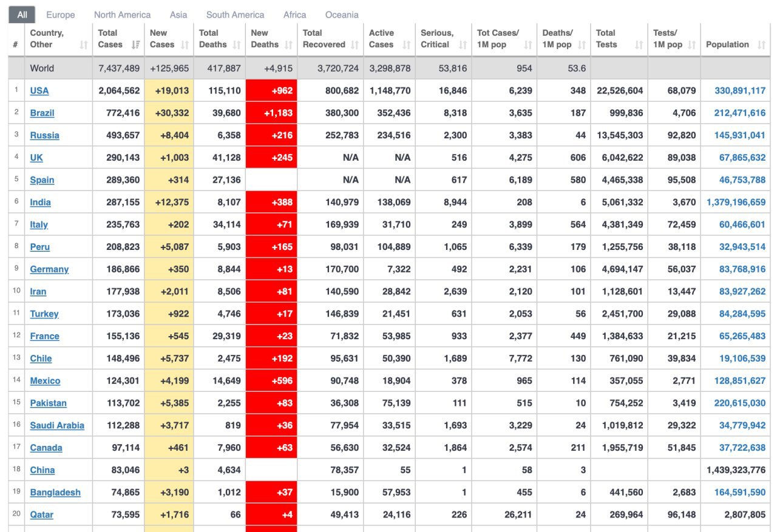This screenshot has width=777, height=532.
Task: Sort by the Serious, Critical arrows
Action: click(463, 45)
